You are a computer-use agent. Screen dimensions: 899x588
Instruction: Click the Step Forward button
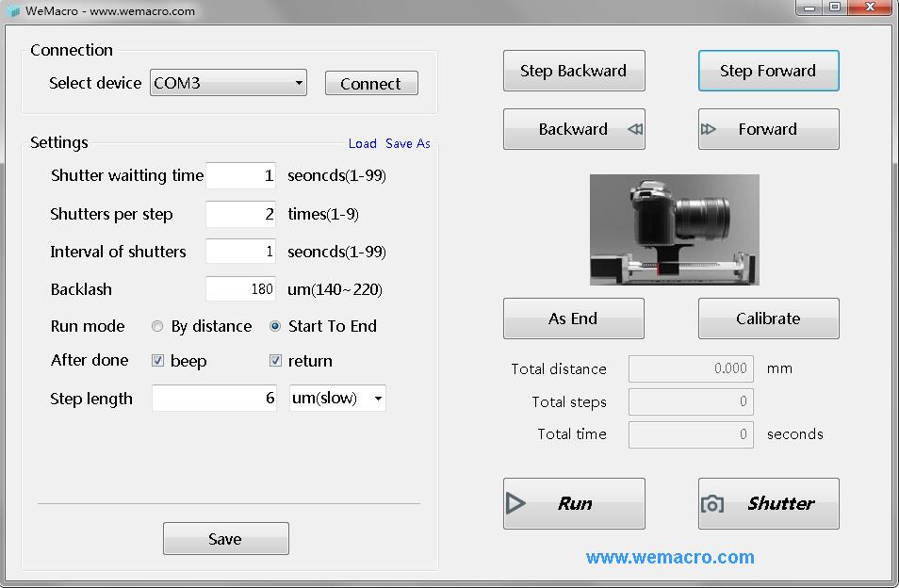[768, 71]
